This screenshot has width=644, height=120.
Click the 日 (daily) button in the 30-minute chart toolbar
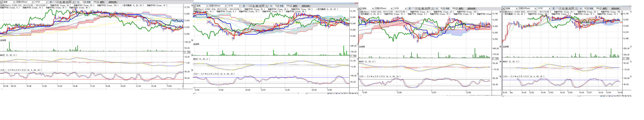[x=420, y=9]
